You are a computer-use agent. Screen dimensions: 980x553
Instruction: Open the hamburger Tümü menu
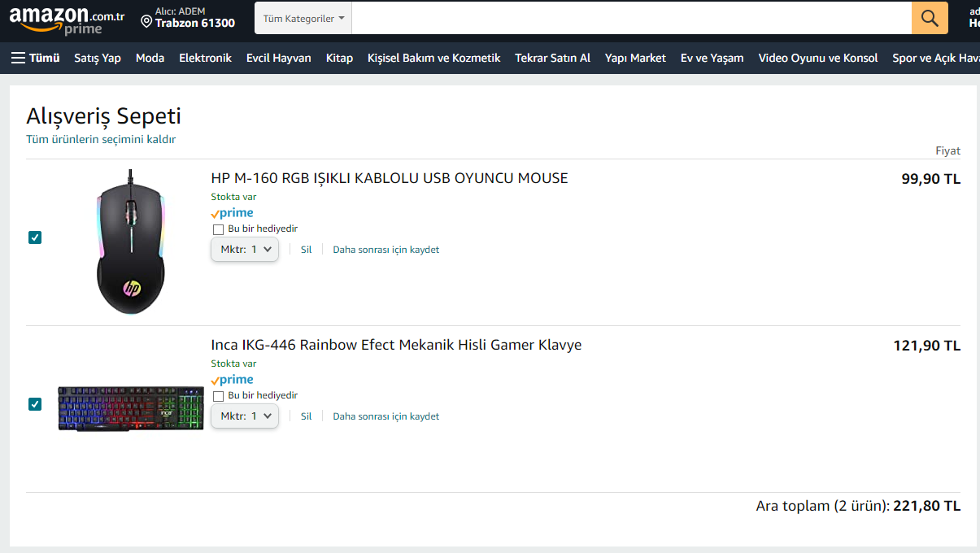pos(35,58)
